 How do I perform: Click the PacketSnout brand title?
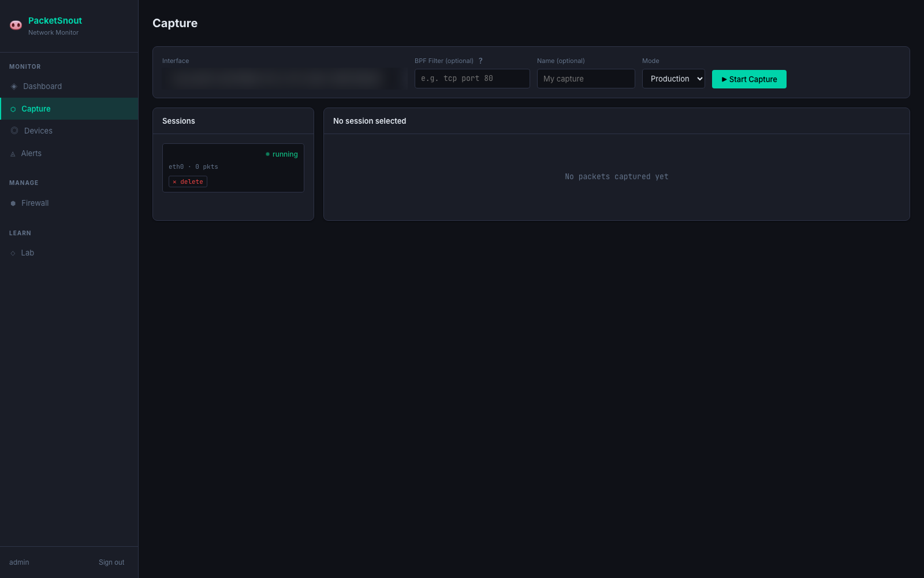pos(55,20)
